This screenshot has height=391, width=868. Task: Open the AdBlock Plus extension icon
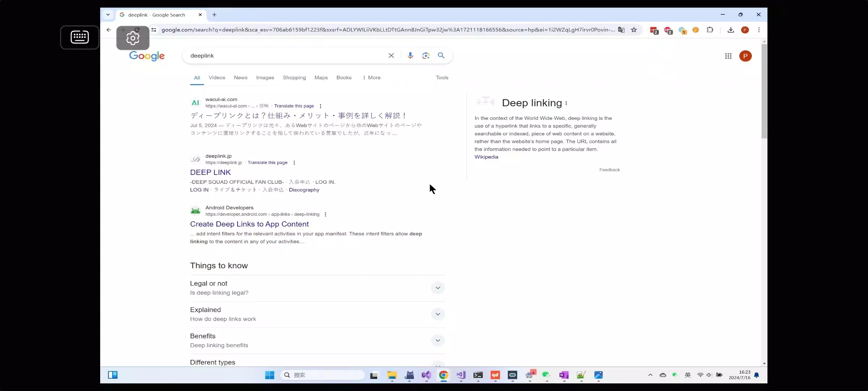tap(668, 30)
